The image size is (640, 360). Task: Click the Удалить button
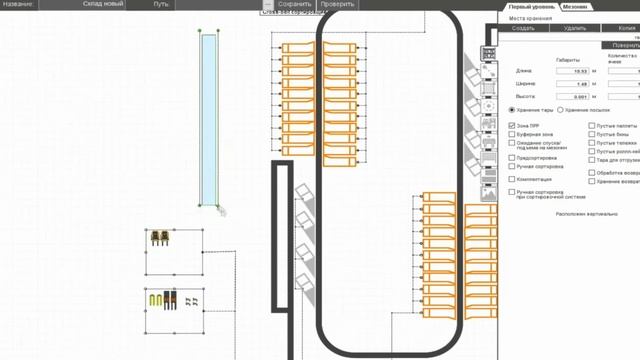coord(575,28)
